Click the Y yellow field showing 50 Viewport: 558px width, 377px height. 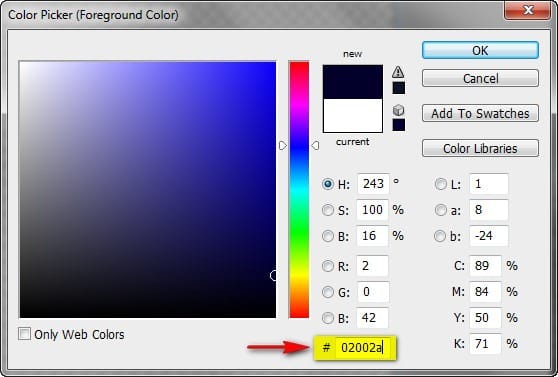[485, 318]
